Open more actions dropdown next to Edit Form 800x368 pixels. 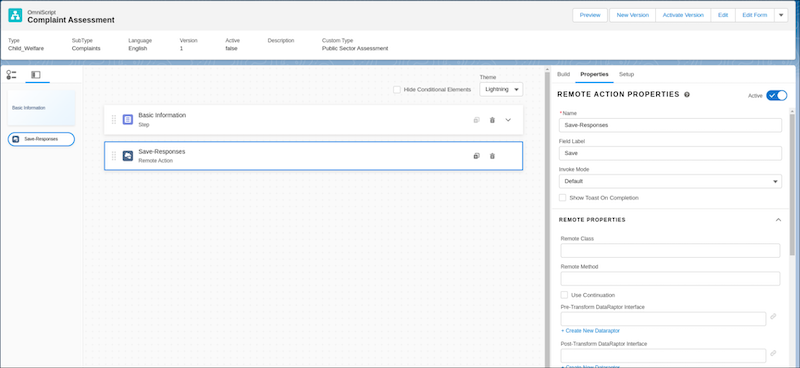point(781,15)
